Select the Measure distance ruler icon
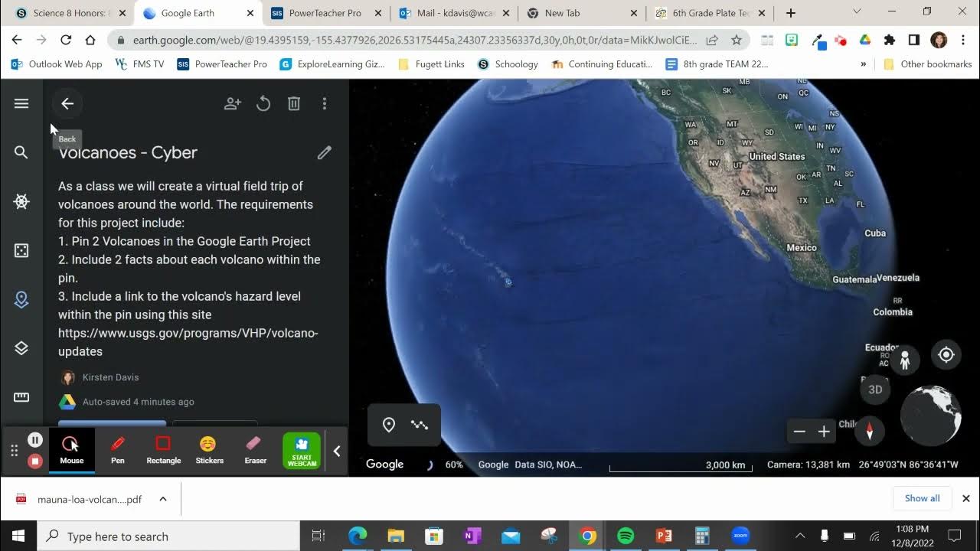This screenshot has height=551, width=980. coord(21,397)
